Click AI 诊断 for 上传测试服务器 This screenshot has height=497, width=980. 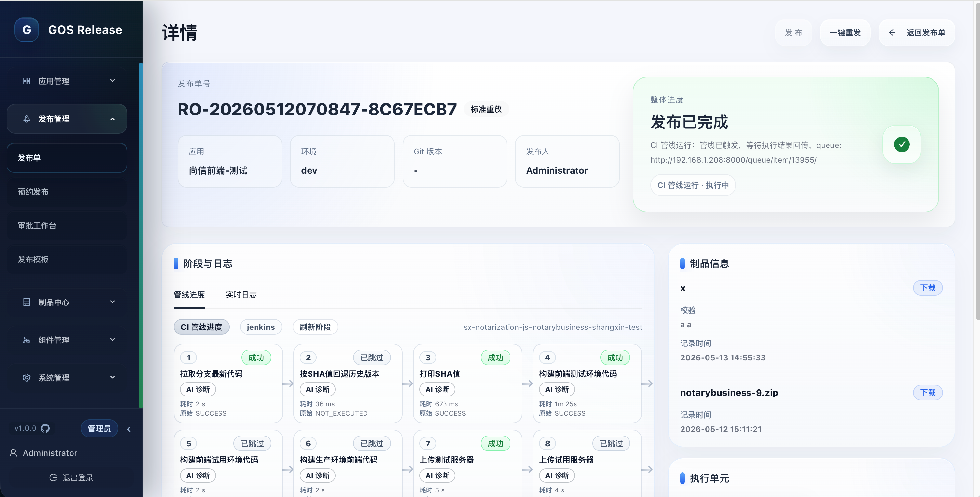pos(437,475)
